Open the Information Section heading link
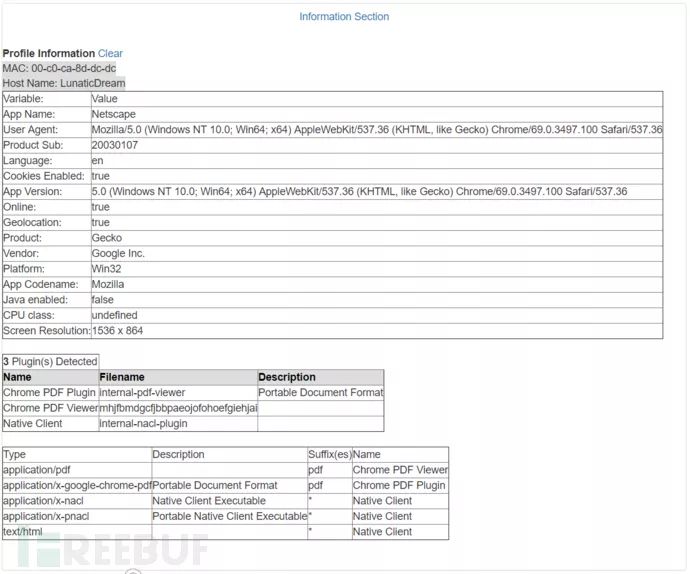 tap(344, 17)
